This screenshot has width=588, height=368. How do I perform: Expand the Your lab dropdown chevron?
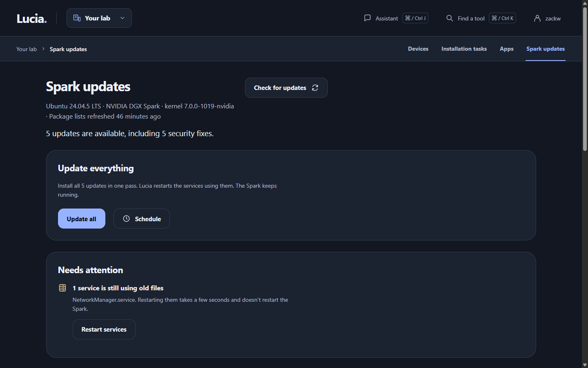click(x=122, y=18)
